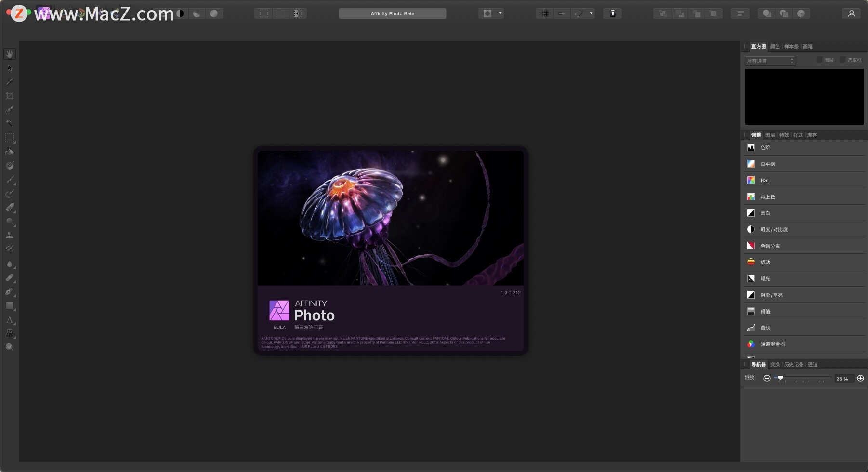
Task: Zoom out with the minus circle button
Action: pyautogui.click(x=767, y=379)
